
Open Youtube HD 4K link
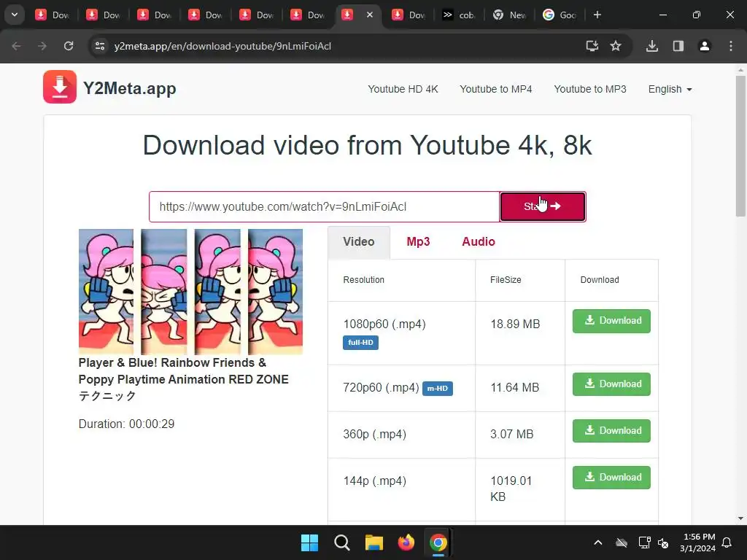pos(403,89)
